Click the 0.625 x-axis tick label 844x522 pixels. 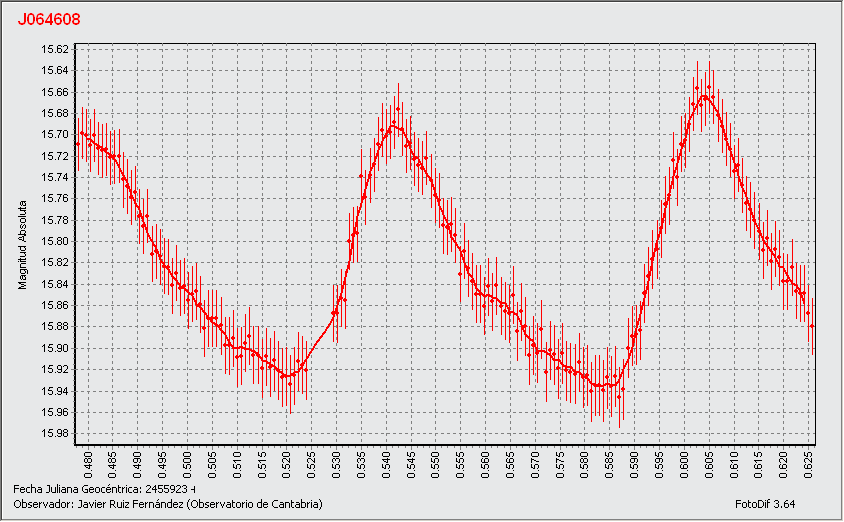click(x=808, y=465)
